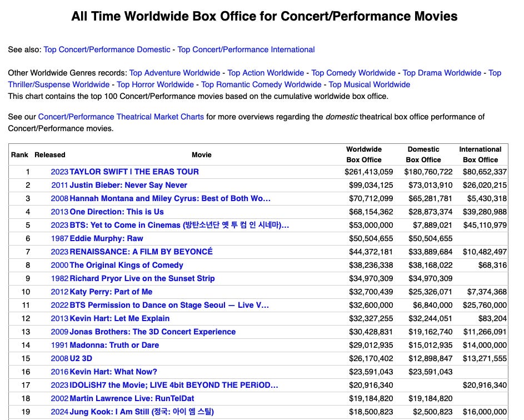
Task: Select worldwide value $261,413,059
Action: tap(368, 172)
